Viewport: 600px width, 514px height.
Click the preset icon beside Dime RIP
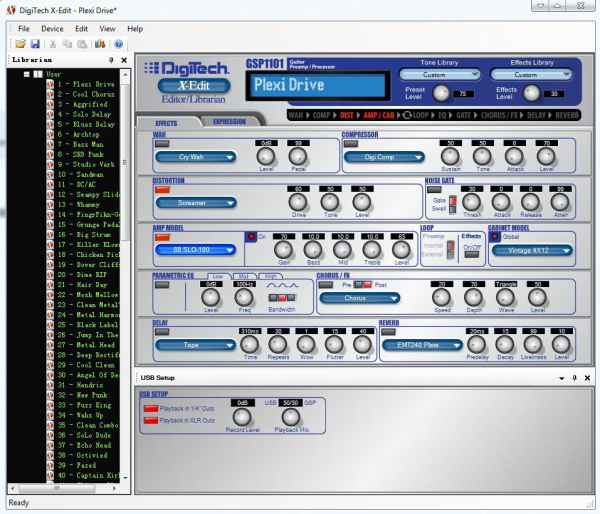(x=50, y=274)
